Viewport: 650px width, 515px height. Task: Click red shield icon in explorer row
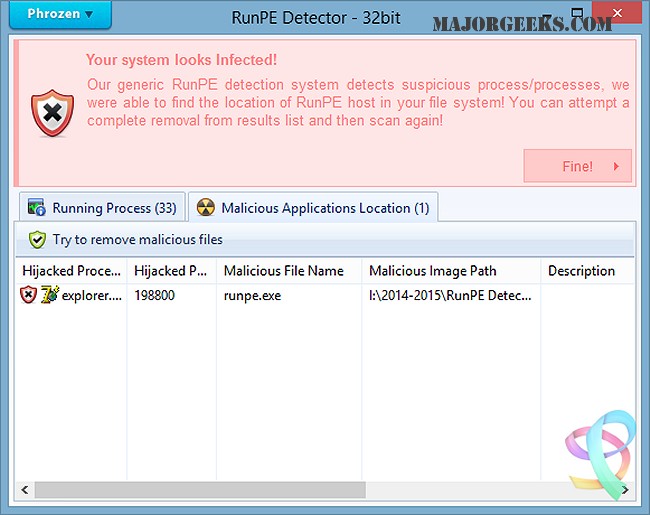pos(28,295)
